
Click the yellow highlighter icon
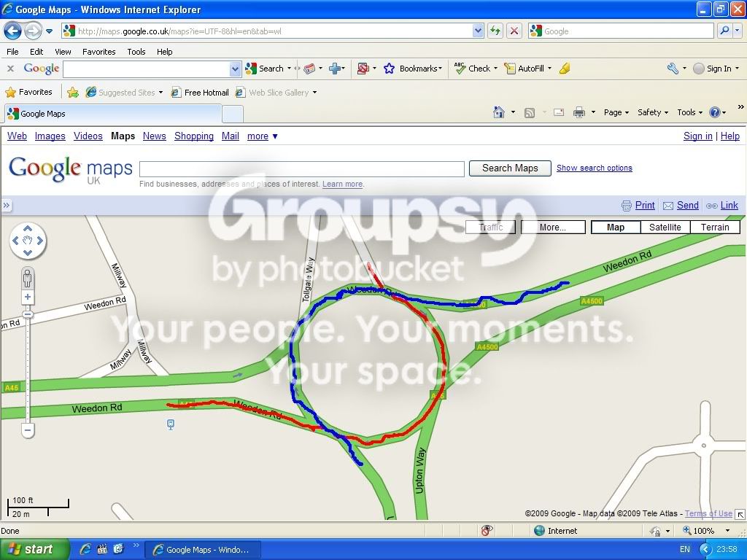[x=565, y=69]
